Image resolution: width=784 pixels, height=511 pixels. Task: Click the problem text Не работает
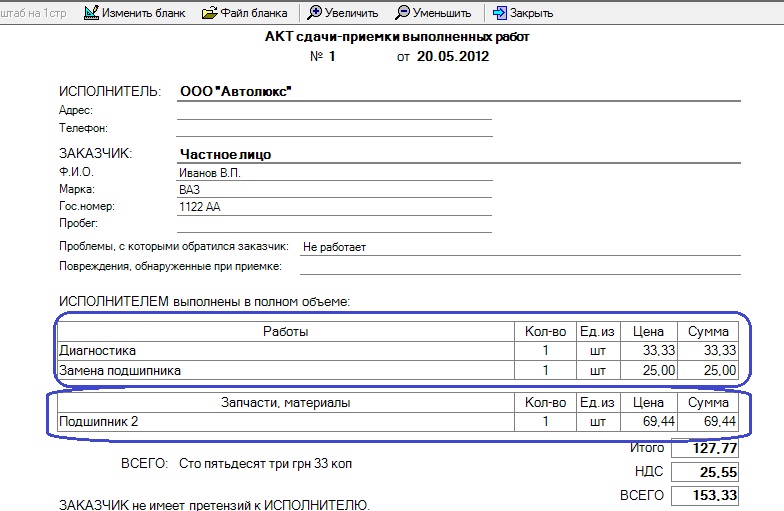coord(334,247)
